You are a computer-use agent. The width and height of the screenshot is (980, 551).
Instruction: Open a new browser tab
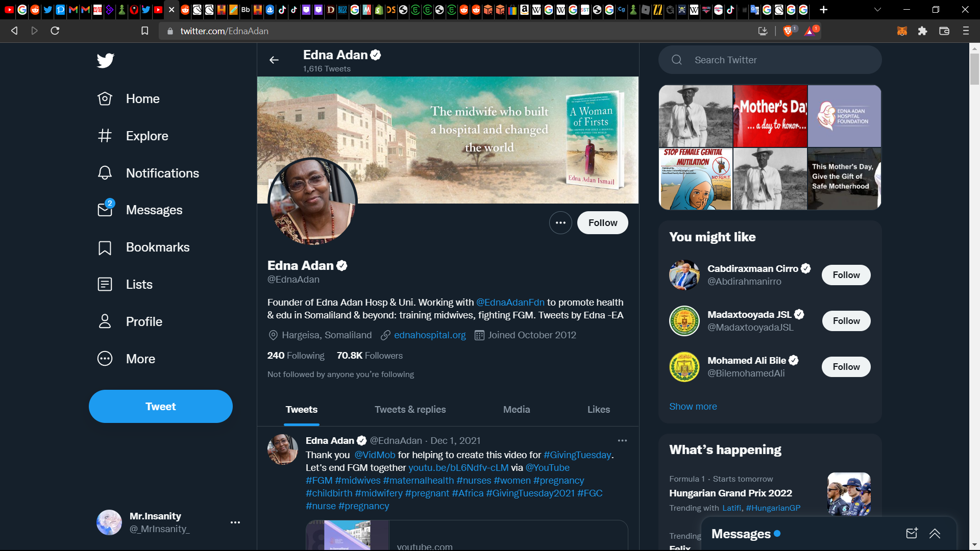[823, 10]
